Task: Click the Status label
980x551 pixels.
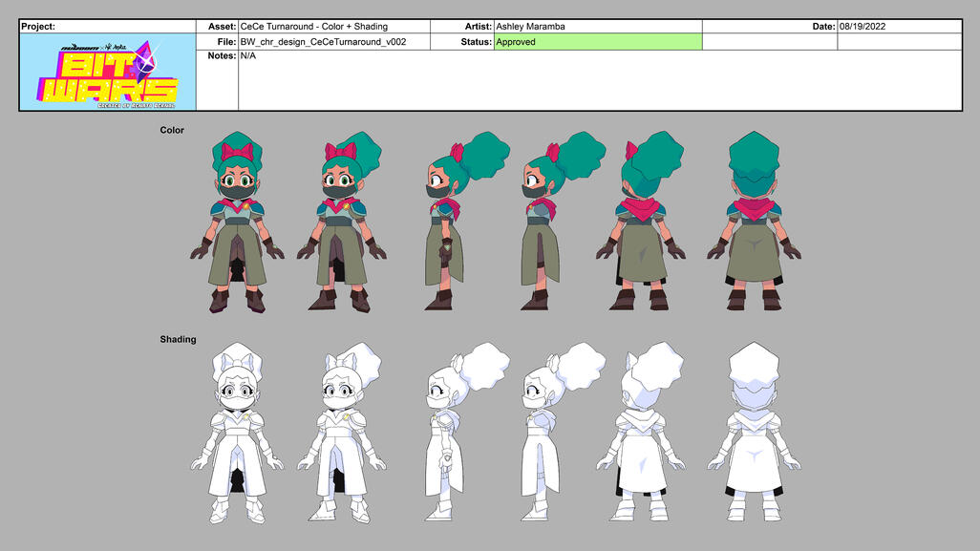Action: (x=473, y=42)
